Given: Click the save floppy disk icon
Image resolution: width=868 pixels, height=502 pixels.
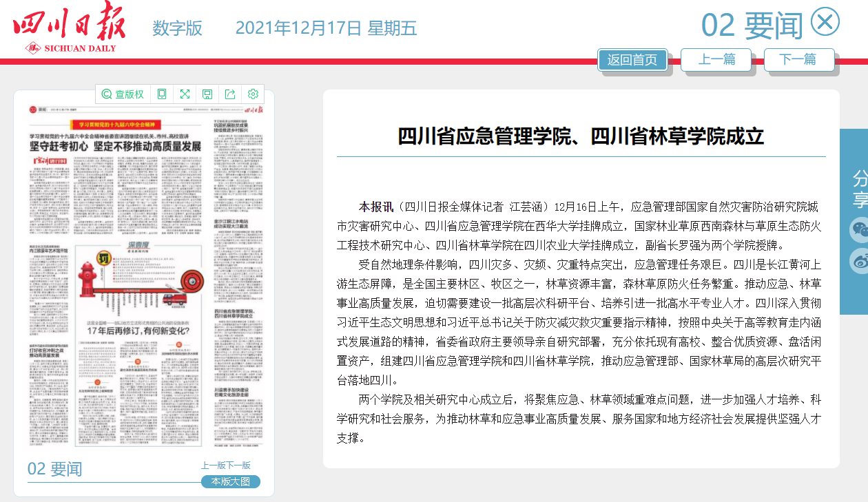Looking at the screenshot, I should pos(207,94).
